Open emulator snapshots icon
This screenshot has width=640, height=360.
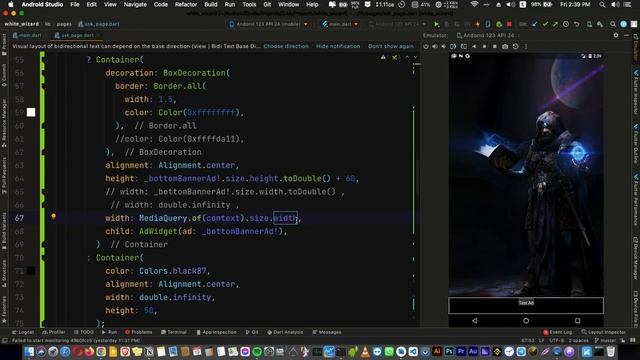click(516, 47)
